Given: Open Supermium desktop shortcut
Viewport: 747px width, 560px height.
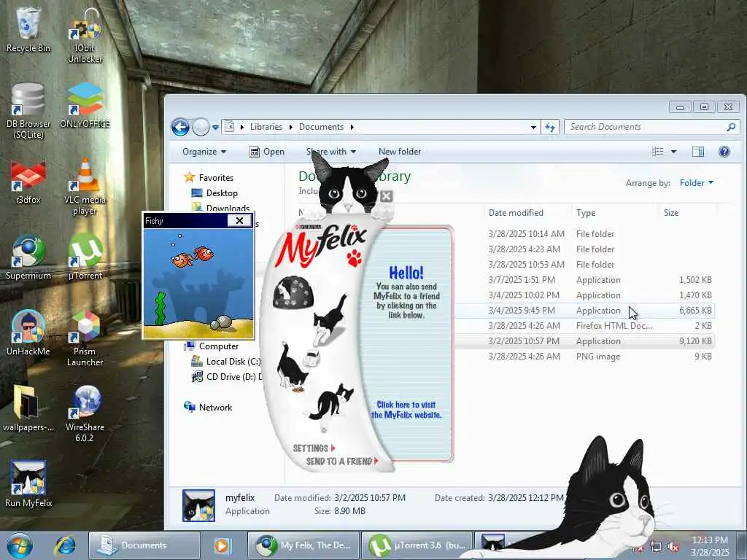Looking at the screenshot, I should tap(28, 257).
